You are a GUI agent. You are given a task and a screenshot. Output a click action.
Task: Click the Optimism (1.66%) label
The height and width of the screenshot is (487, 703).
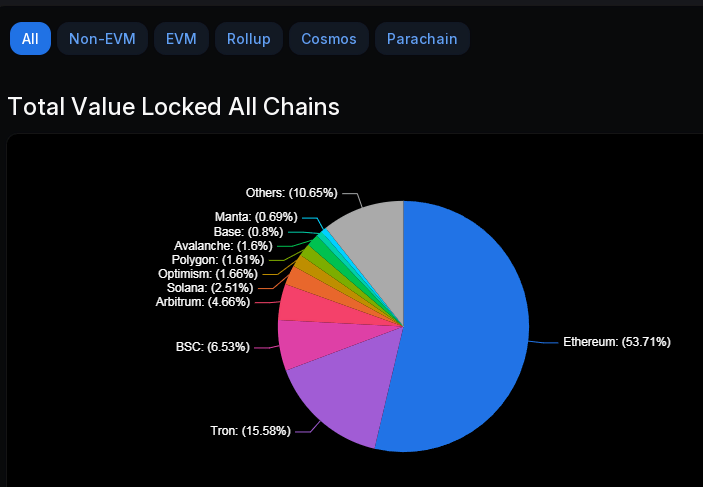tap(208, 274)
